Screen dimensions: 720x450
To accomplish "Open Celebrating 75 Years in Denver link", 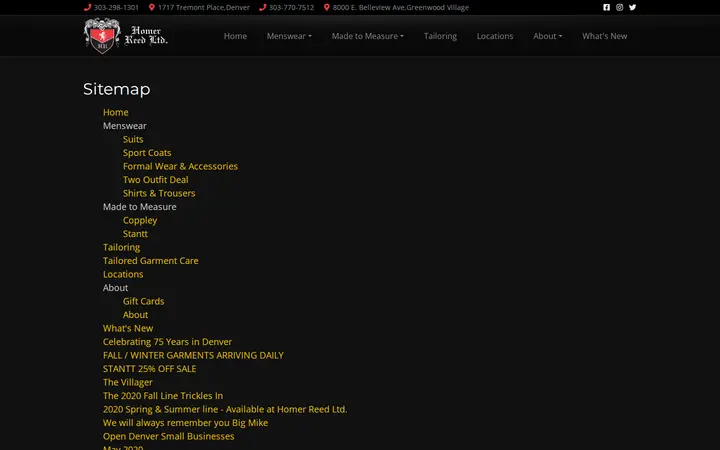I will pos(167,342).
